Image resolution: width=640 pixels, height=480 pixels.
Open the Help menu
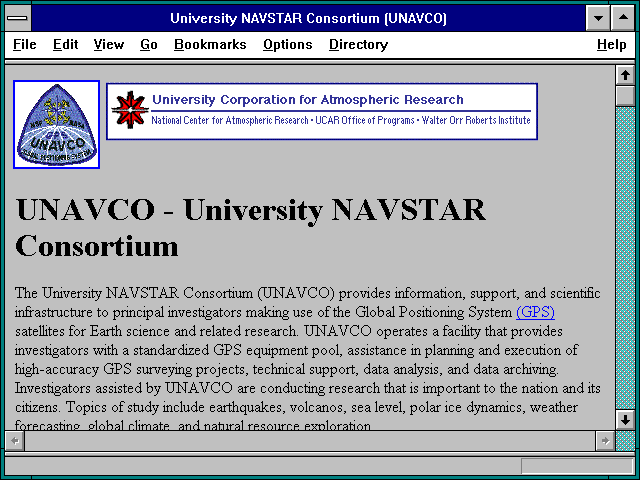click(611, 44)
